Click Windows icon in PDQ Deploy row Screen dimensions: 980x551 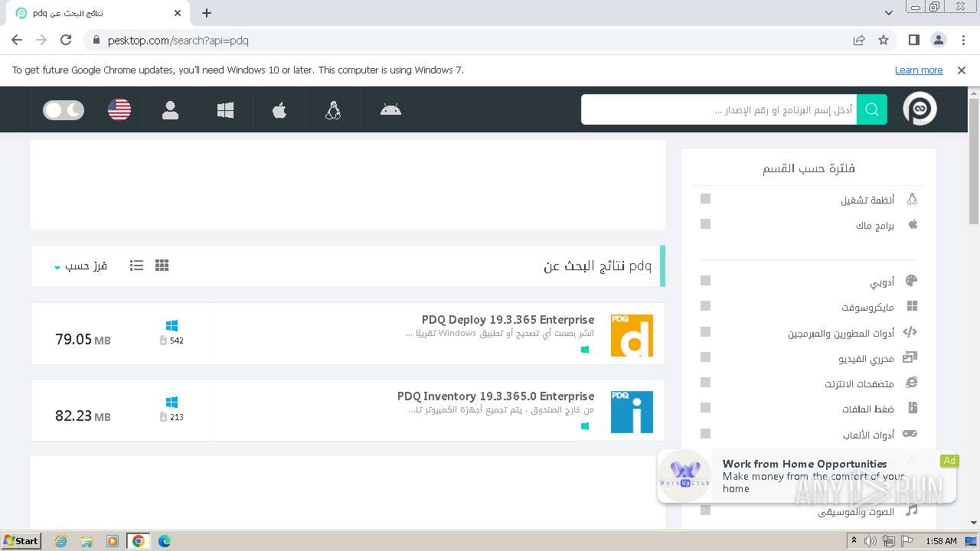tap(171, 326)
